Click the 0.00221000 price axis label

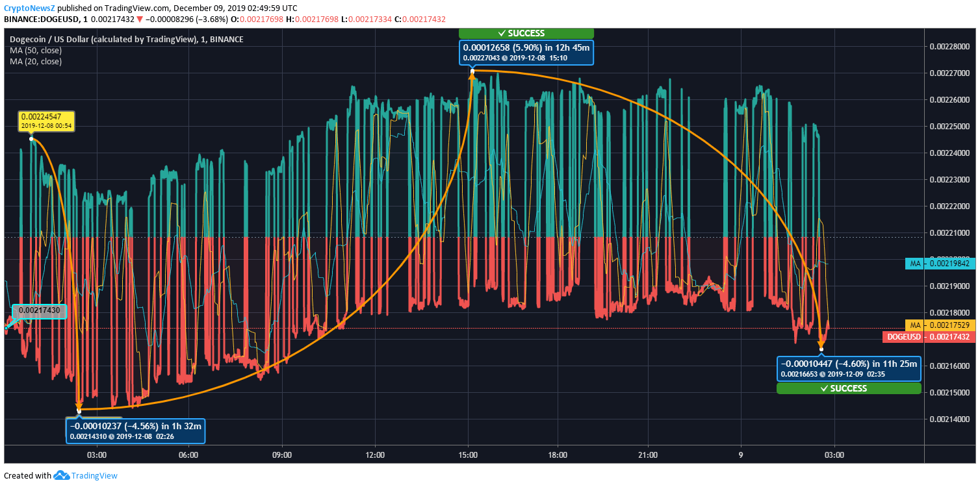[949, 232]
